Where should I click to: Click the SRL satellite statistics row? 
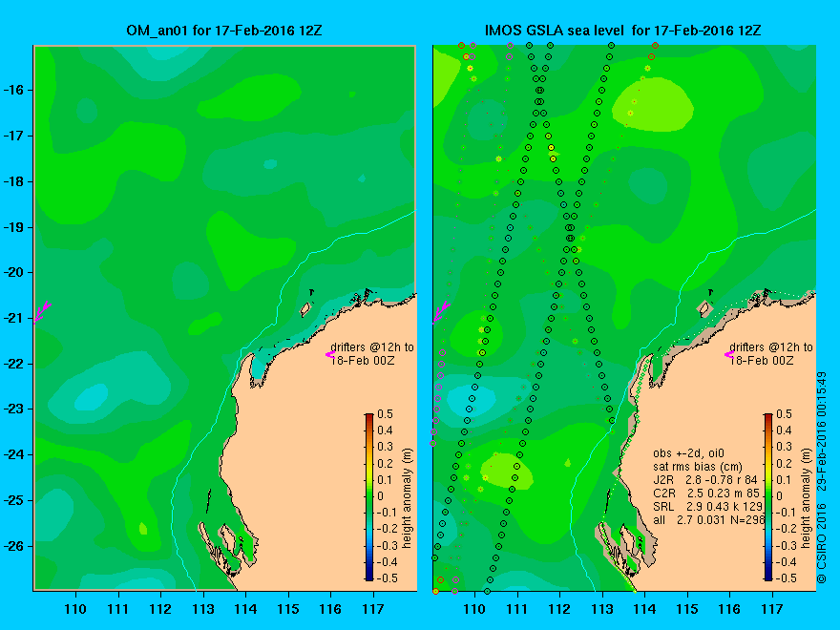pos(707,506)
